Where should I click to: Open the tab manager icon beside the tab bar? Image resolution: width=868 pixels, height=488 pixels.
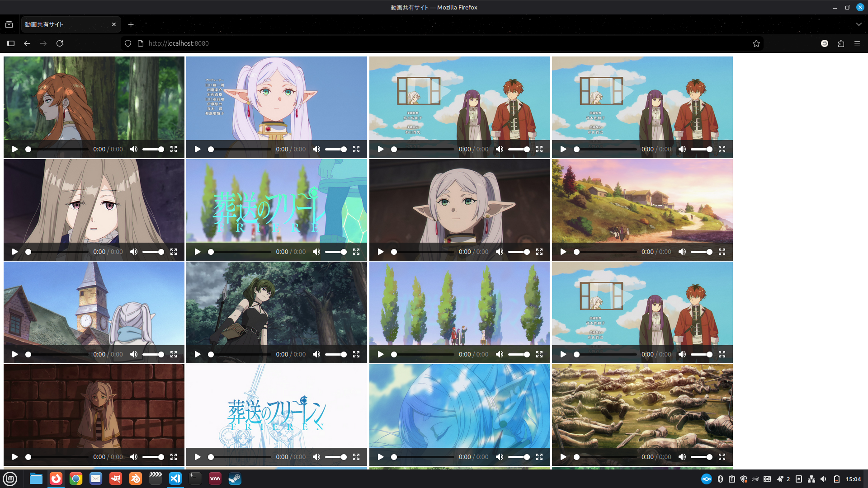pos(9,24)
